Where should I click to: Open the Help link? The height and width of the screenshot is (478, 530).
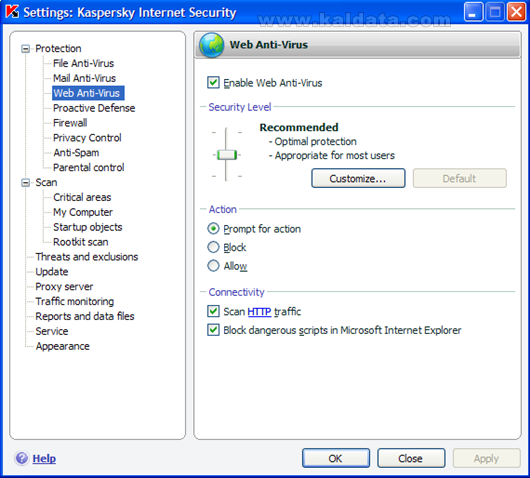[44, 458]
